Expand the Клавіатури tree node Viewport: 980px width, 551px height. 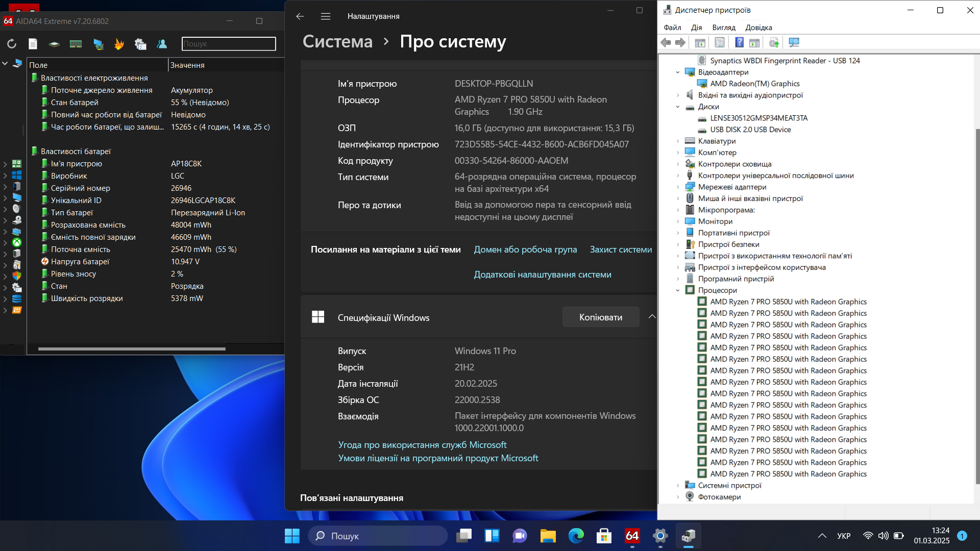(678, 141)
